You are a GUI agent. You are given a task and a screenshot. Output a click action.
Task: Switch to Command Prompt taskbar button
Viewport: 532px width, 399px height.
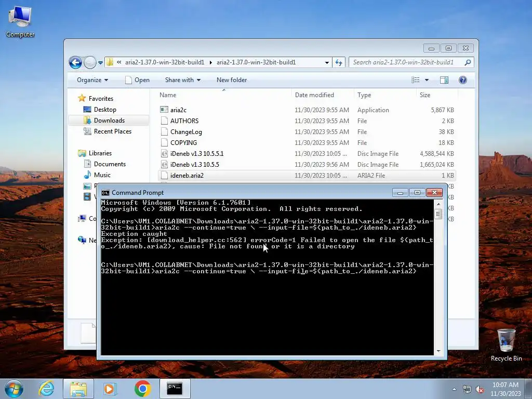[x=175, y=389]
